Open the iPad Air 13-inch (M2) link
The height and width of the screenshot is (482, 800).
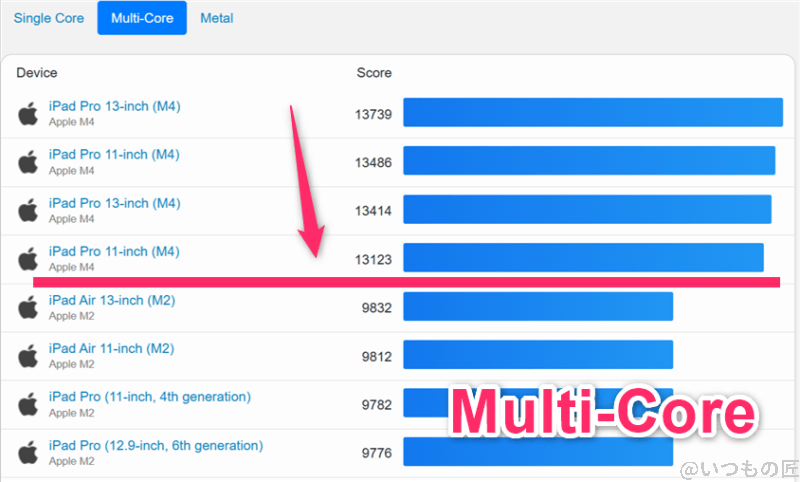pos(112,300)
